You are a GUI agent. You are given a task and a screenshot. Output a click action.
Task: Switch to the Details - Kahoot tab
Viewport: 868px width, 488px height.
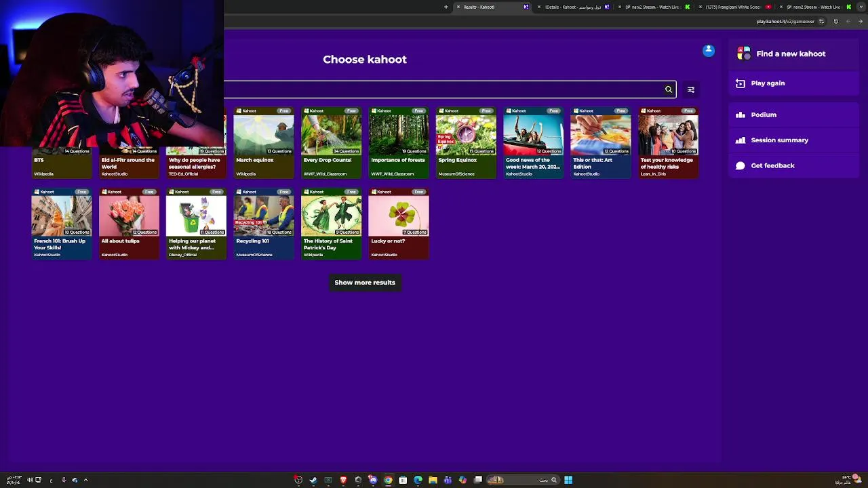573,7
